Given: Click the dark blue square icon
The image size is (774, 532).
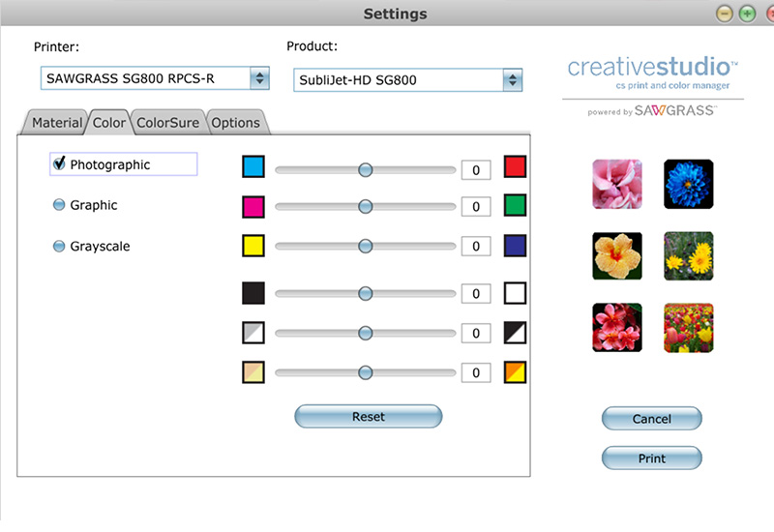Looking at the screenshot, I should tap(516, 245).
